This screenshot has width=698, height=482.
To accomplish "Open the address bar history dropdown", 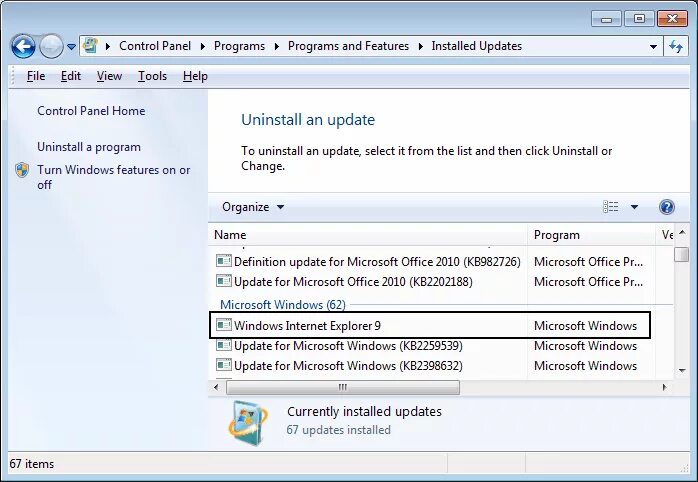I will tap(653, 46).
